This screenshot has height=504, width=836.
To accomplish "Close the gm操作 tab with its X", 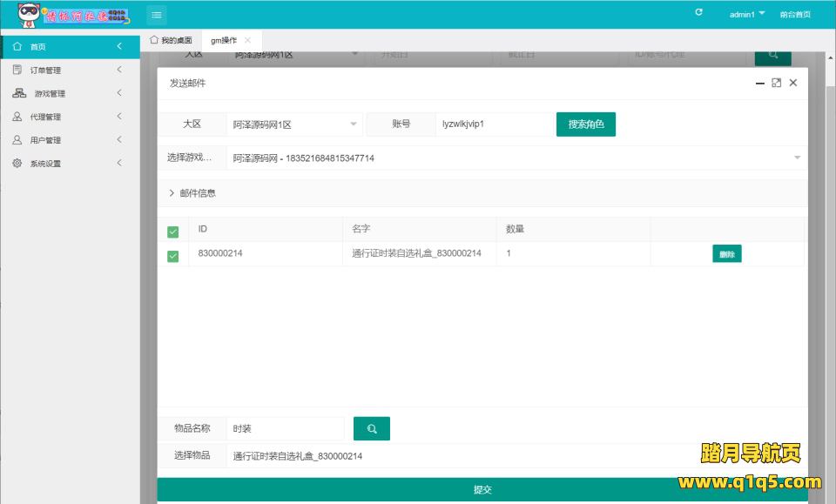I will [x=247, y=40].
